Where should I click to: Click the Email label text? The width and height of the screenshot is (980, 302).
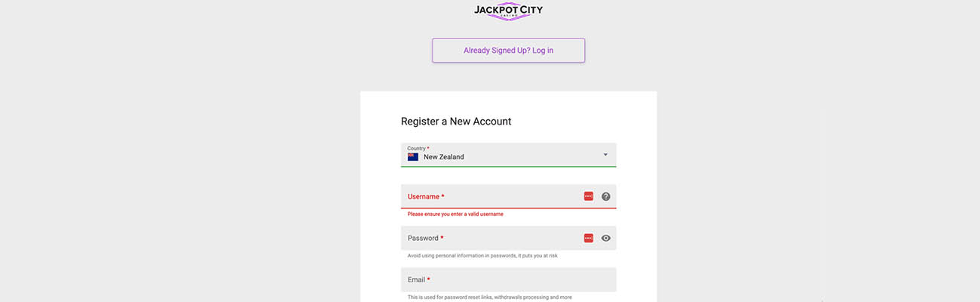point(417,279)
